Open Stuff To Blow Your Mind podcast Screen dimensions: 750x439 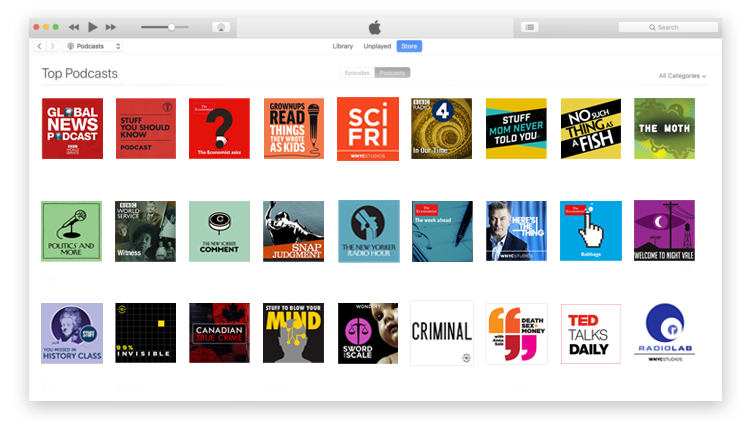pyautogui.click(x=293, y=333)
